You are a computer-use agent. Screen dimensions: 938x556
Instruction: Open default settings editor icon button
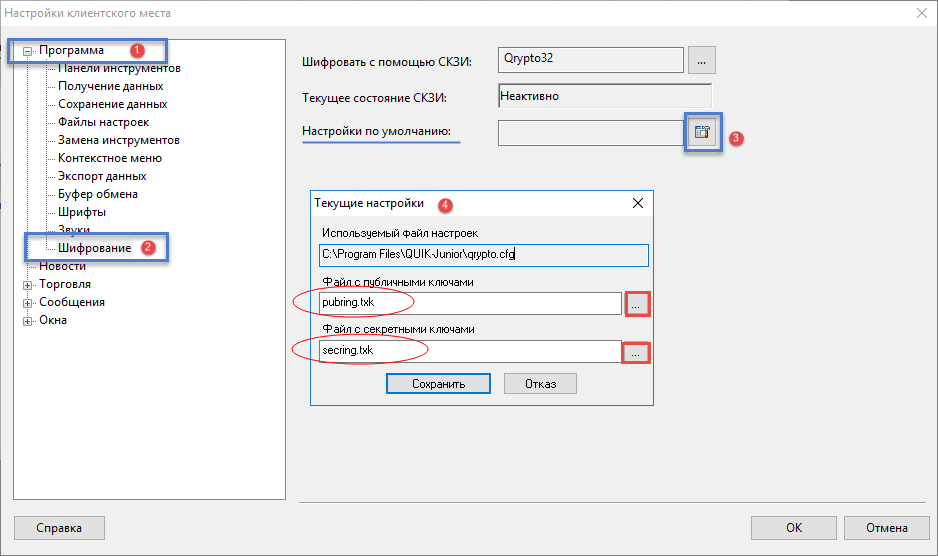click(702, 132)
